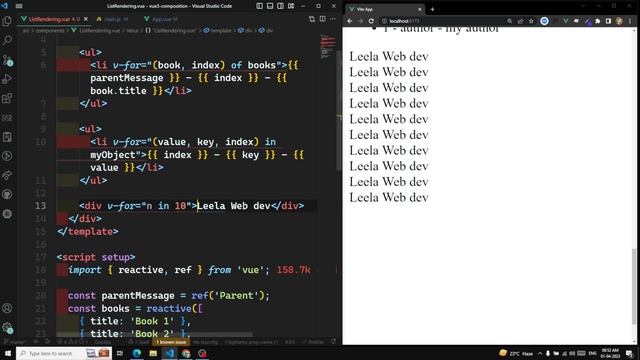
Task: Click the code minimap
Action: 327,47
